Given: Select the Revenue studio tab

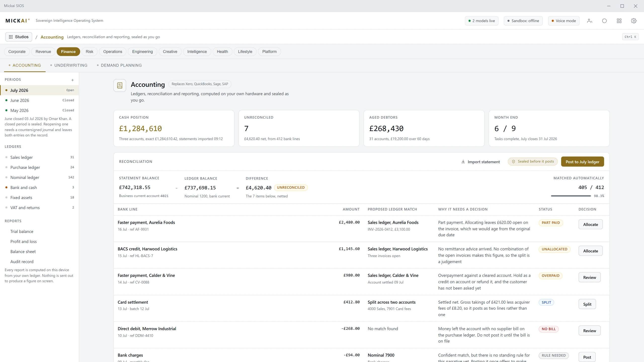Looking at the screenshot, I should [x=43, y=52].
